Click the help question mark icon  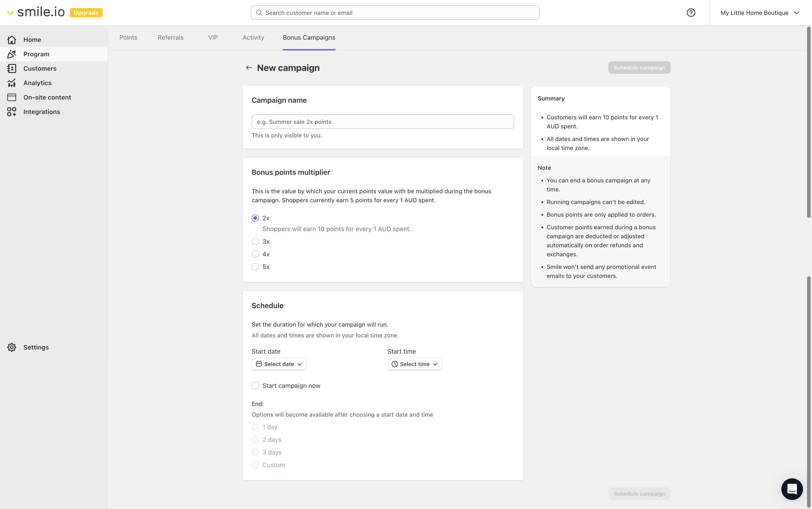pos(691,12)
